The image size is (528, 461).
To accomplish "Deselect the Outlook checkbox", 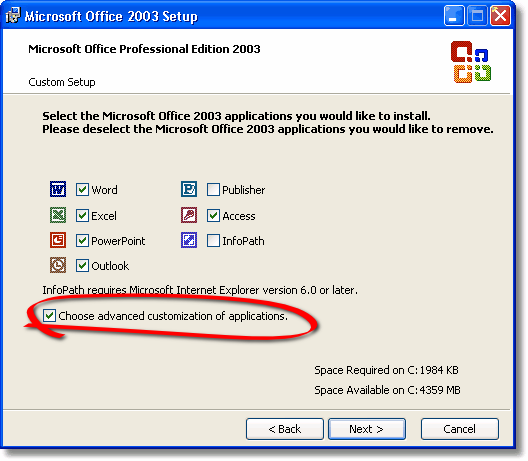I will coord(82,266).
